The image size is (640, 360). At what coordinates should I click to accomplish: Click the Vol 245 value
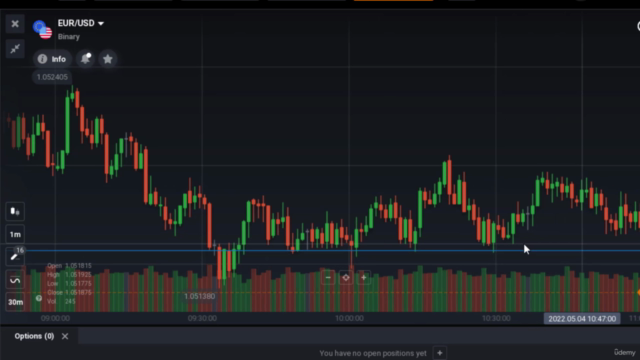61,302
